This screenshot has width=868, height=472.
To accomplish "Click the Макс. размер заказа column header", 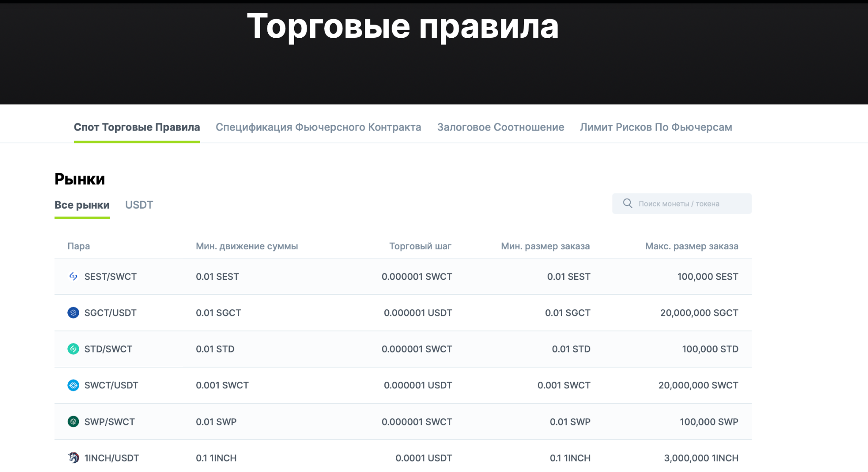I will click(692, 246).
